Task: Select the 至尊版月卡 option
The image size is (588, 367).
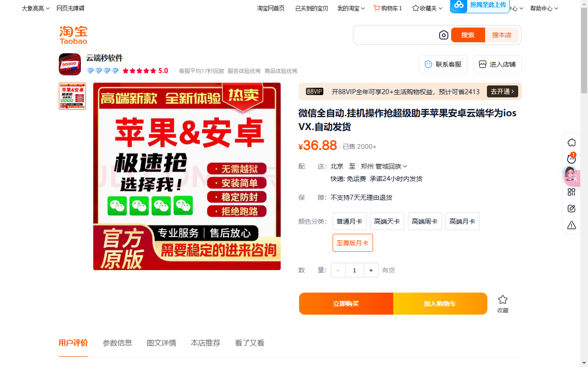Action: pos(353,243)
